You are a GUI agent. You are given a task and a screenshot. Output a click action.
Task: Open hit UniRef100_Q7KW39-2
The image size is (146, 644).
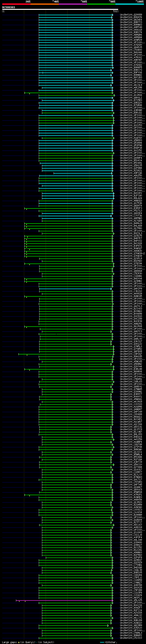coord(132,254)
